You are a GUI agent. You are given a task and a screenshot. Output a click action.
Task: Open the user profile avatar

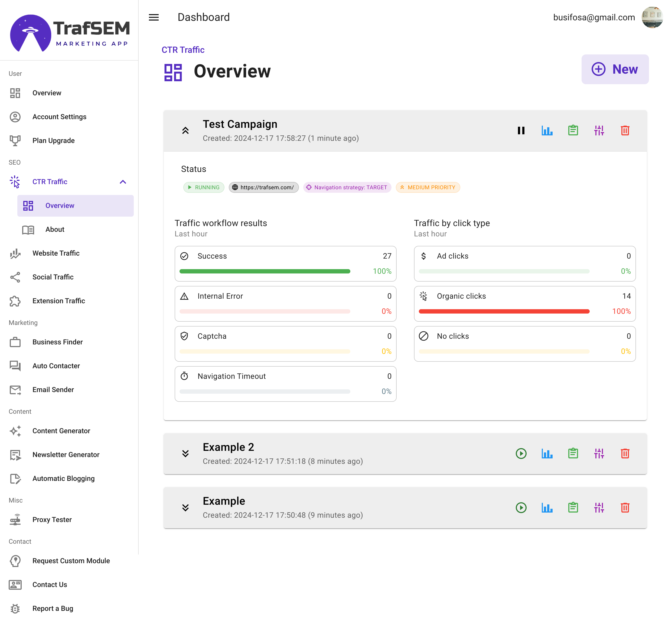(x=652, y=17)
